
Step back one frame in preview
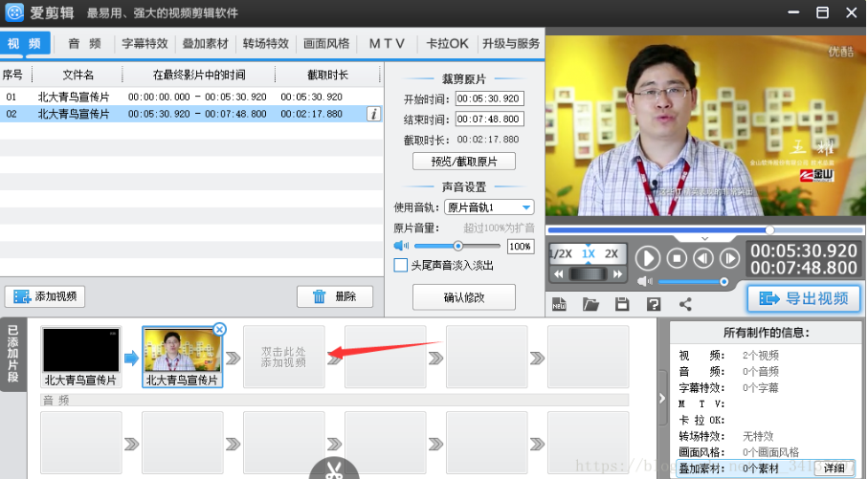pos(703,258)
